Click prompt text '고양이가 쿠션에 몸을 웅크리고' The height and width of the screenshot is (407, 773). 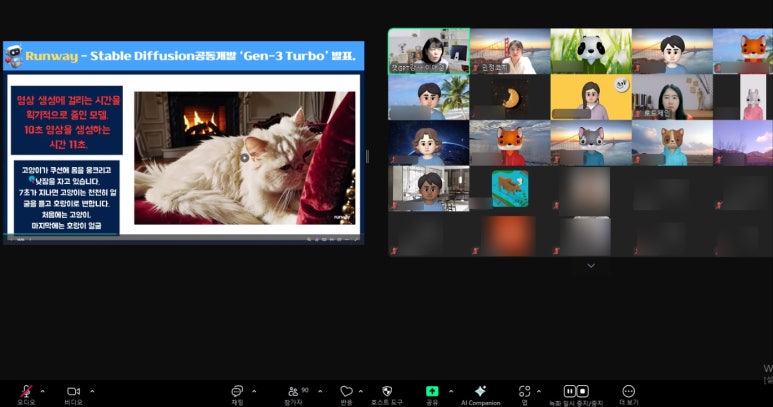click(x=66, y=170)
